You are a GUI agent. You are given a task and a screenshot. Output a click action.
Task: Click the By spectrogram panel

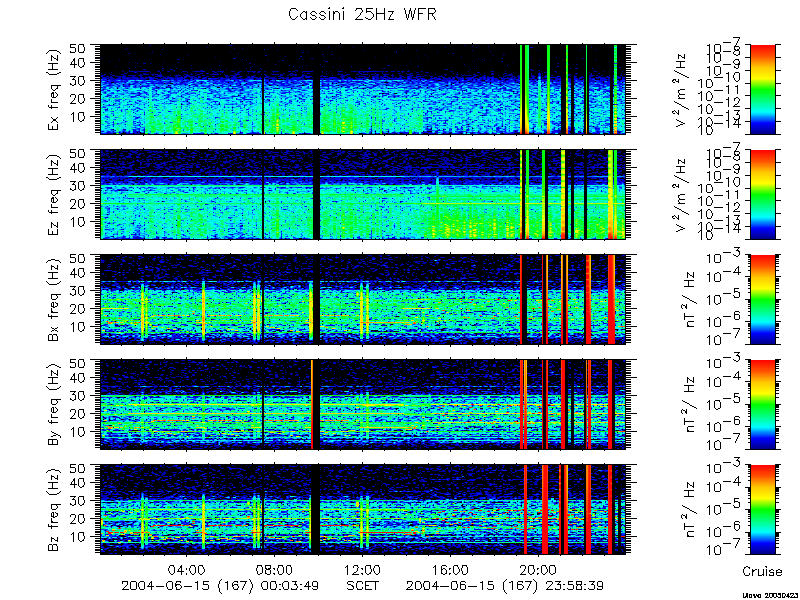(363, 405)
